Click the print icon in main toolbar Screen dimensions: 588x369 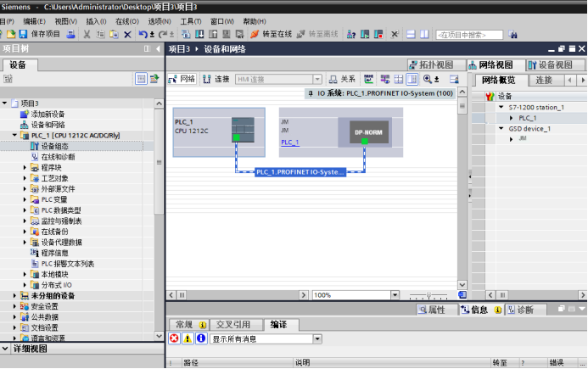click(70, 34)
